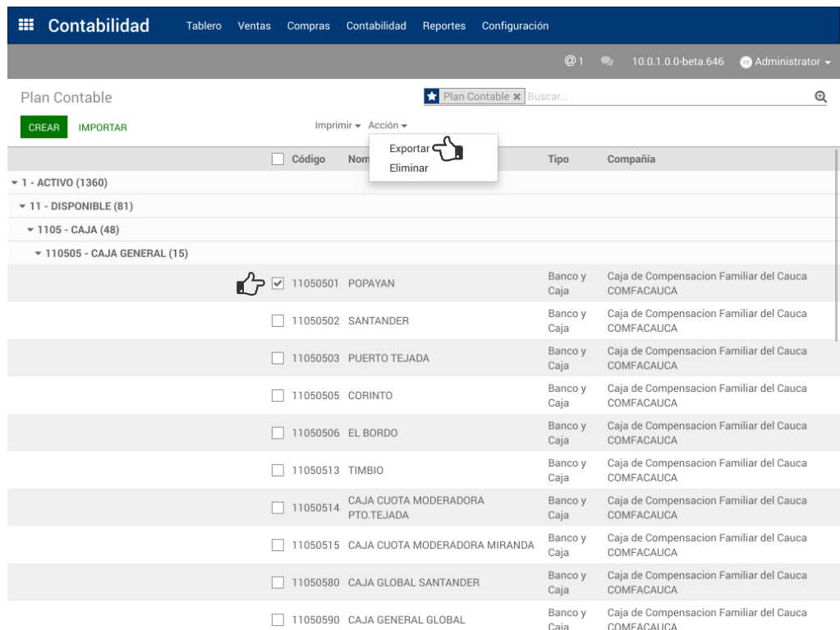Viewport: 840px width, 630px height.
Task: Check the SANTANDER account checkbox
Action: 278,321
